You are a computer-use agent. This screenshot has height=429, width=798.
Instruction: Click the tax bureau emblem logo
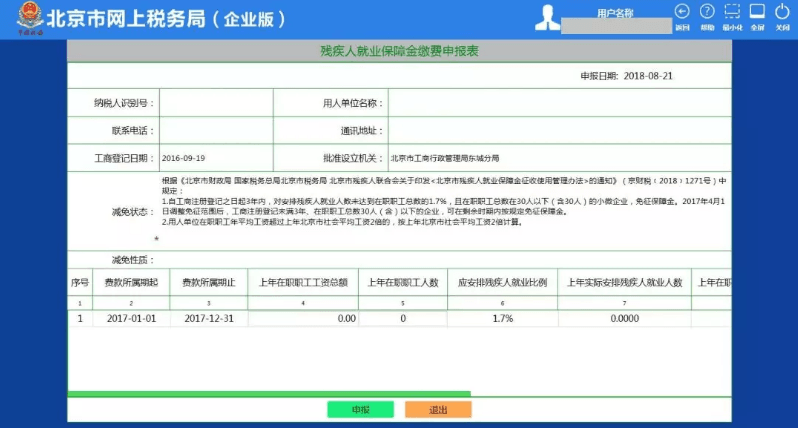20,17
